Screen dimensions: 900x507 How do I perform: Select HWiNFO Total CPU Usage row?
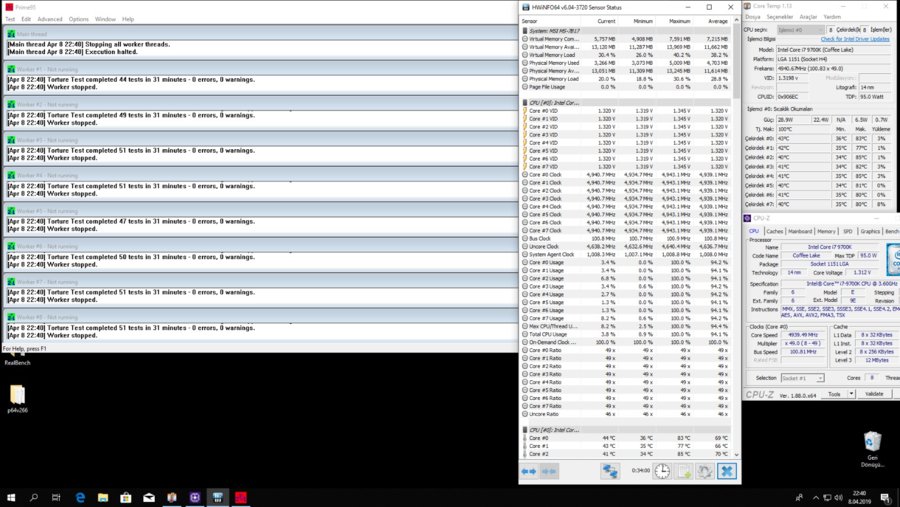[x=626, y=334]
